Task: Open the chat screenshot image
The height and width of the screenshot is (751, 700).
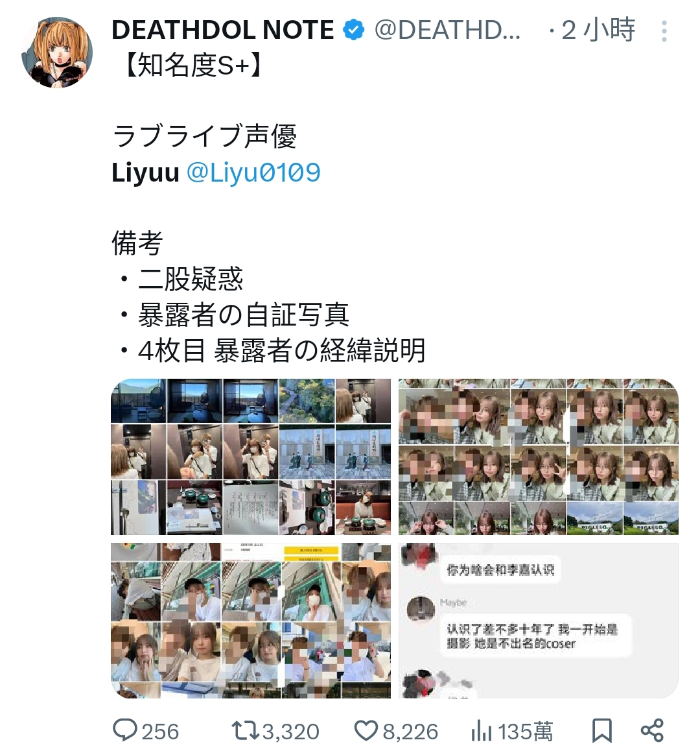Action: 539,620
